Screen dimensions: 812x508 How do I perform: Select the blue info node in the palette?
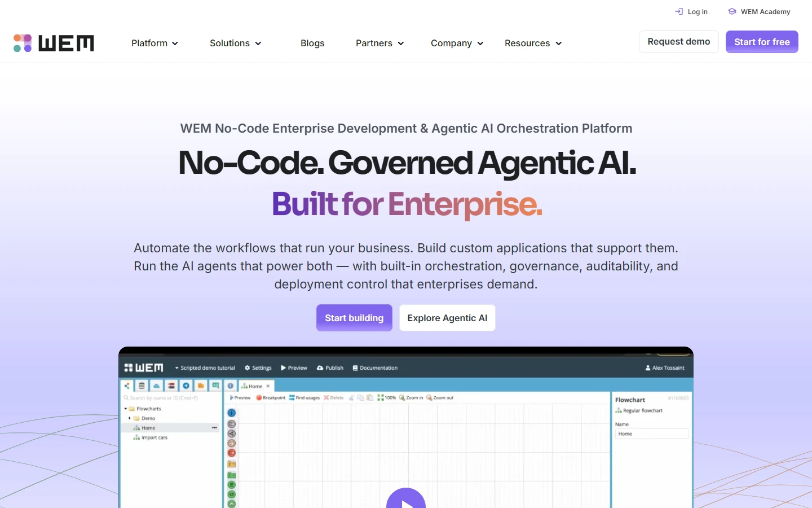point(231,413)
